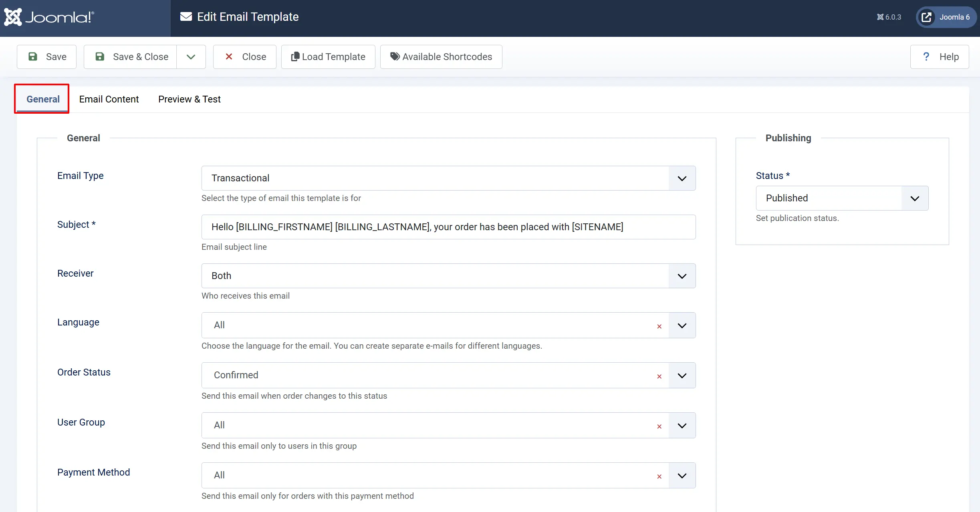Click the 'Set publication status.' hint text
This screenshot has width=980, height=512.
pos(797,218)
